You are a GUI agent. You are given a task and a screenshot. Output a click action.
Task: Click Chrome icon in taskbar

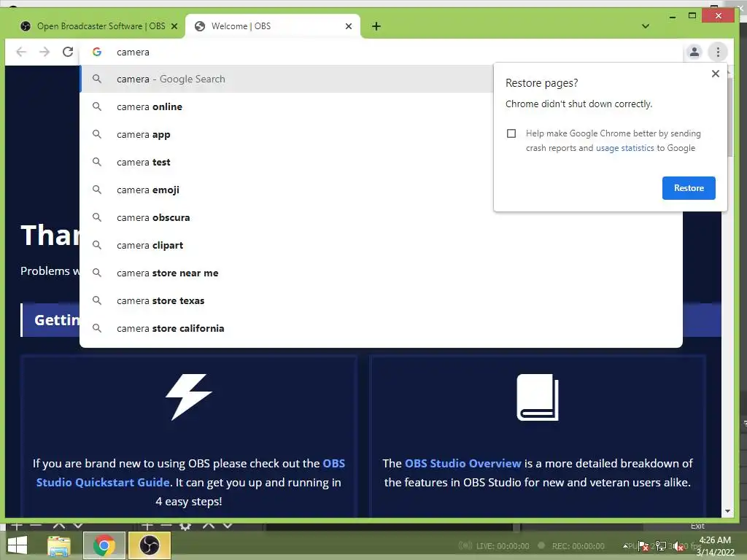104,545
